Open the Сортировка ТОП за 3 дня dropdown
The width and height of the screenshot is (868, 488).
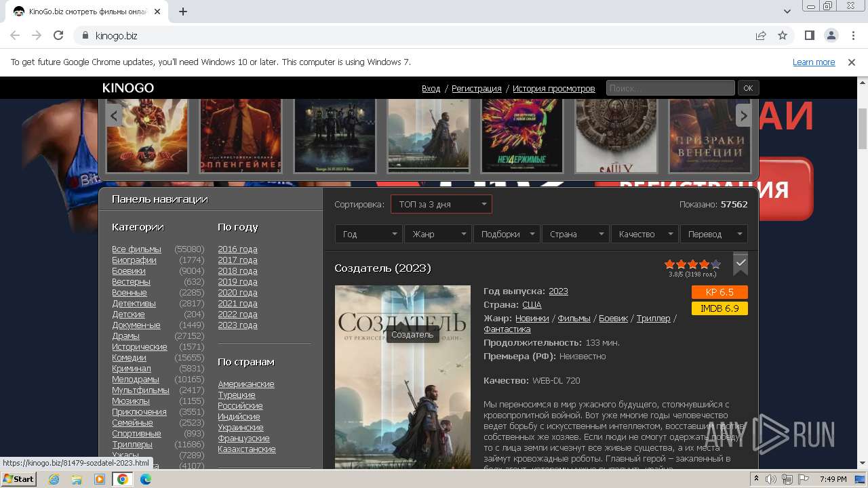[441, 204]
